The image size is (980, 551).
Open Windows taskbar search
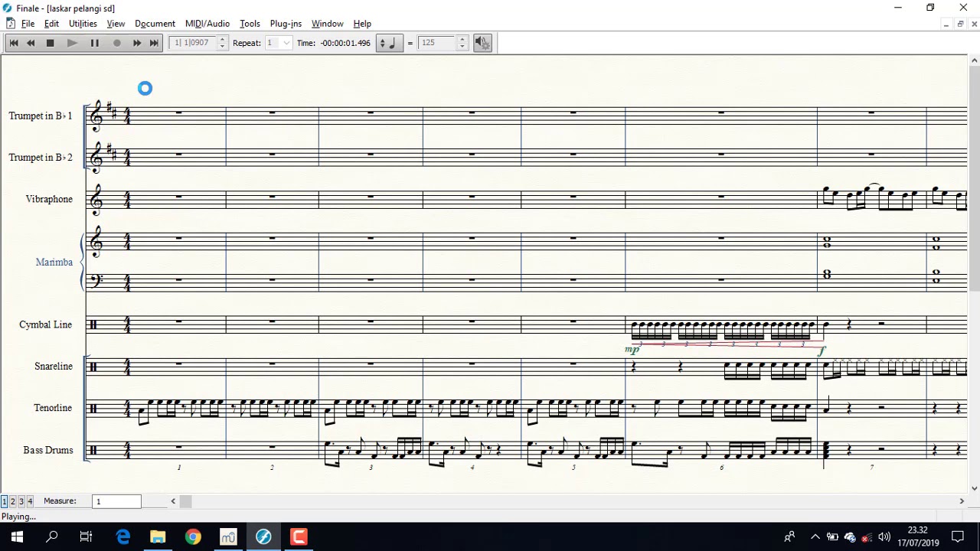tap(52, 537)
